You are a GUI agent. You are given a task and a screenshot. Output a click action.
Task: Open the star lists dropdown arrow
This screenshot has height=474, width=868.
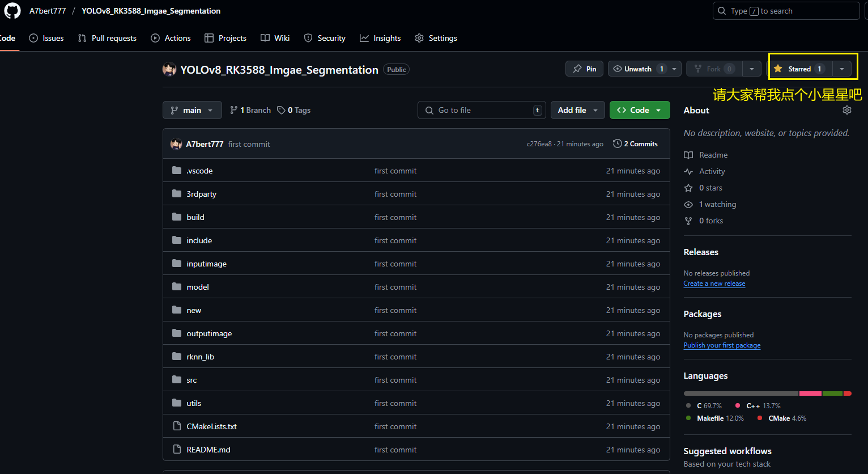pos(842,69)
